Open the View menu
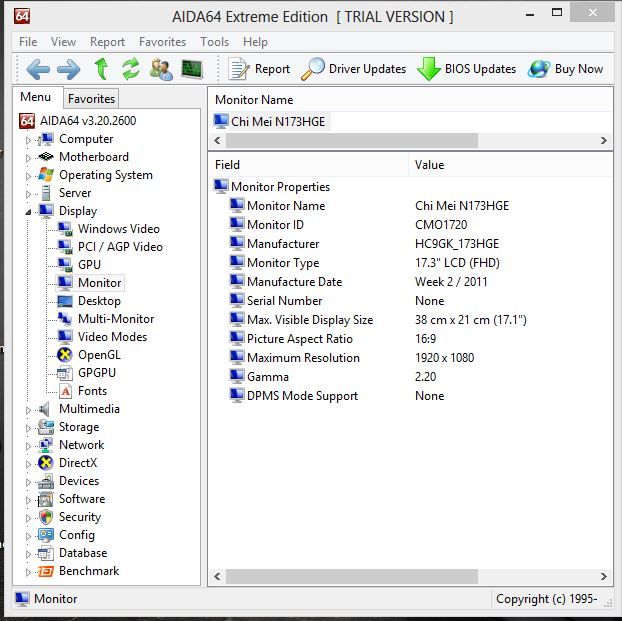This screenshot has height=621, width=622. pos(63,42)
